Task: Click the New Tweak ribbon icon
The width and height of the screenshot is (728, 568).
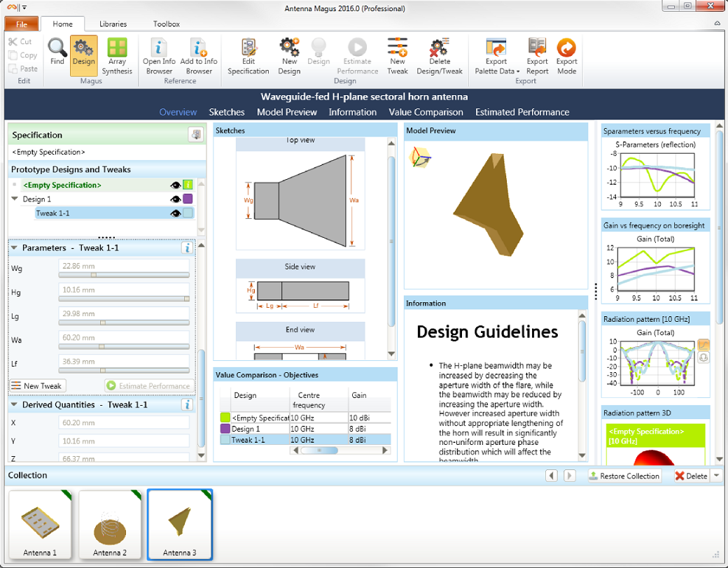Action: [397, 55]
